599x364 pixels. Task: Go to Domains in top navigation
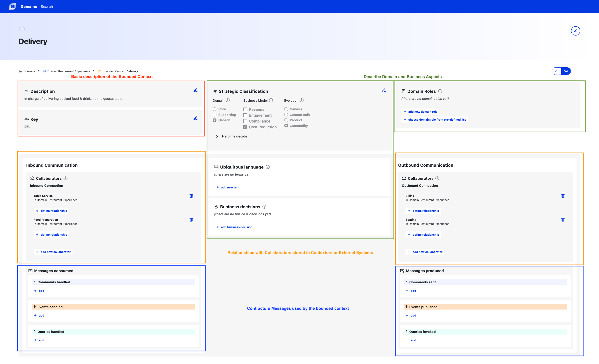[29, 7]
